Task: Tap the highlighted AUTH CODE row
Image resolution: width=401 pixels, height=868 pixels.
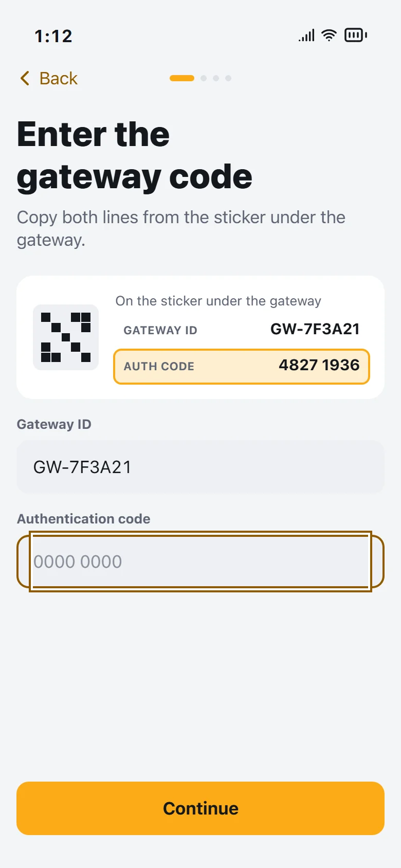Action: pyautogui.click(x=242, y=367)
